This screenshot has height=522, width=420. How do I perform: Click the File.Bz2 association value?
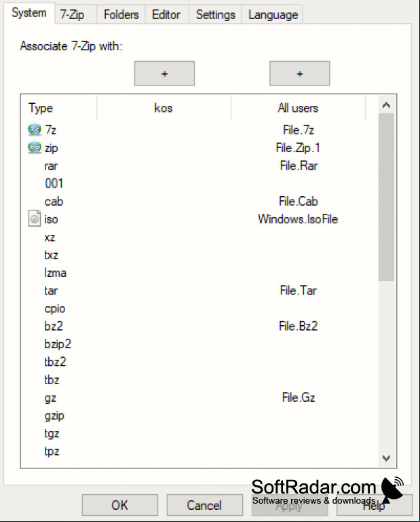pyautogui.click(x=298, y=326)
